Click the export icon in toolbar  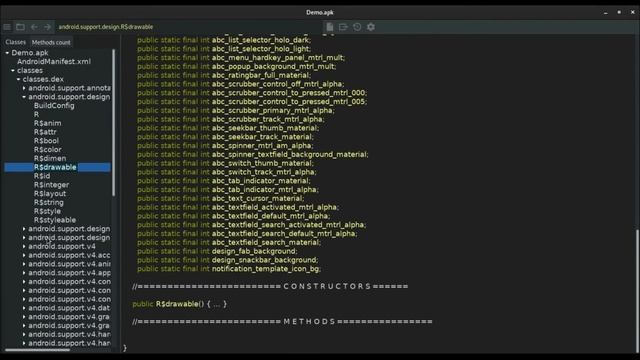343,27
